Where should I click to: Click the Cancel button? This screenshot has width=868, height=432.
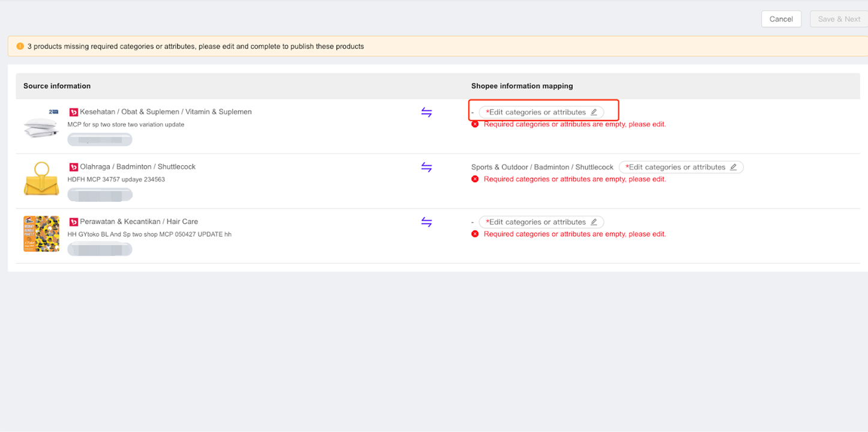(781, 19)
